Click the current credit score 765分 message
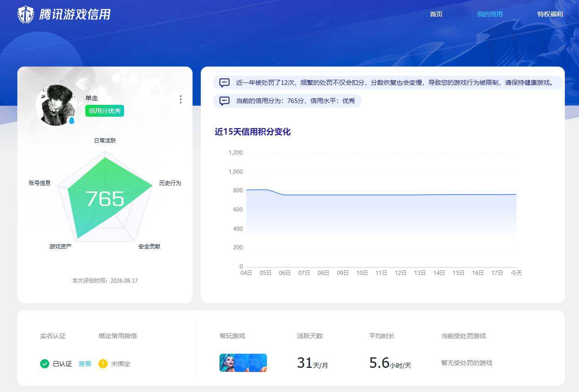579x392 pixels. point(295,101)
